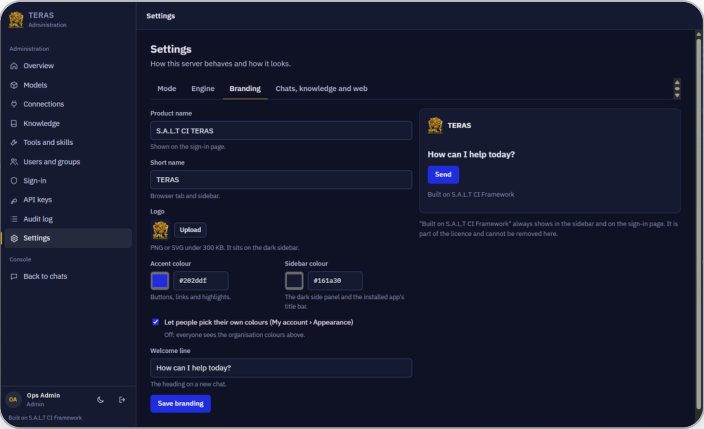The height and width of the screenshot is (429, 704).
Task: Open Overview via its home icon
Action: click(x=14, y=66)
